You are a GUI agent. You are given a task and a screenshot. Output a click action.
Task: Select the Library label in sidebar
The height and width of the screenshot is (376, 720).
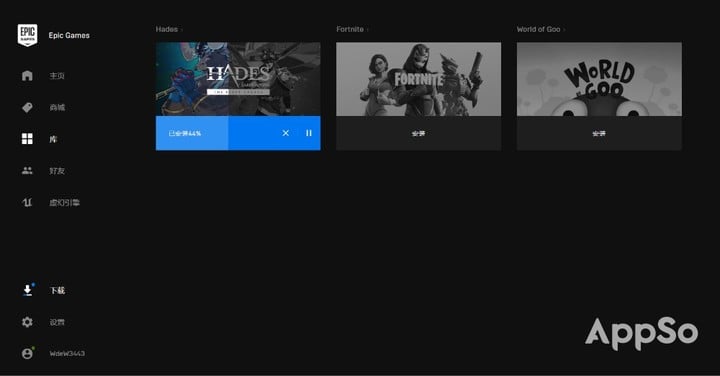53,139
